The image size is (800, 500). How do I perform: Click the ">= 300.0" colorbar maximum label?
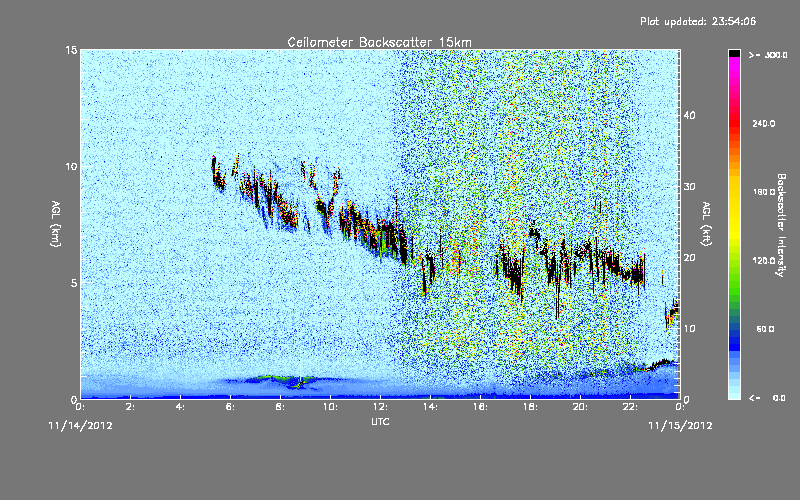tap(768, 55)
